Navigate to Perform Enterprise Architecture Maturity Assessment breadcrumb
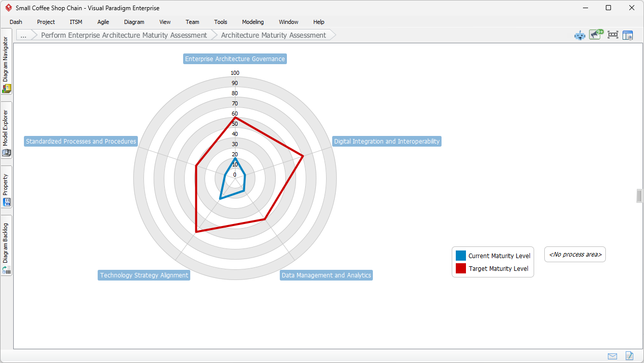Image resolution: width=644 pixels, height=363 pixels. pos(124,35)
